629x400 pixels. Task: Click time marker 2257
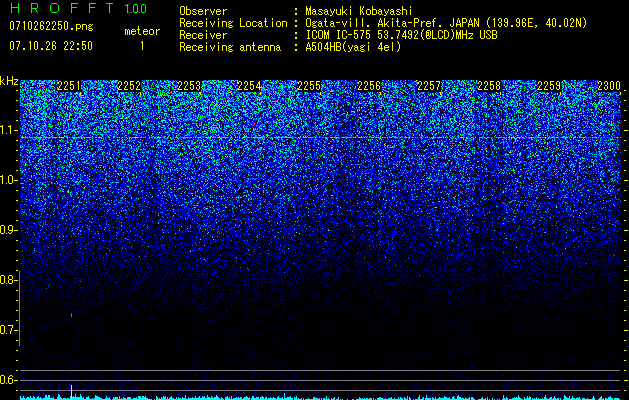point(429,86)
